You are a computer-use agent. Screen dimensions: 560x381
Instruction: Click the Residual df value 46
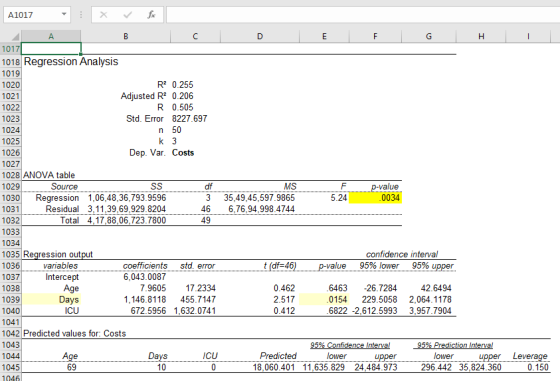tap(206, 209)
